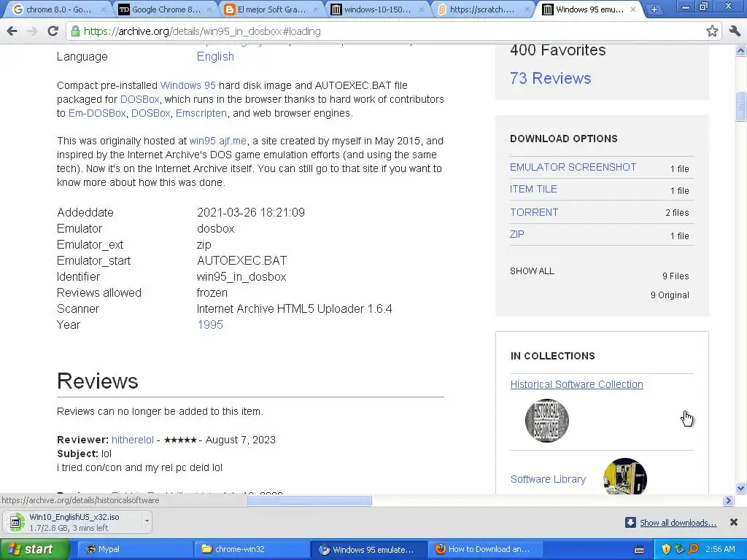Open the Software Library collection thumbnail

pos(625,476)
